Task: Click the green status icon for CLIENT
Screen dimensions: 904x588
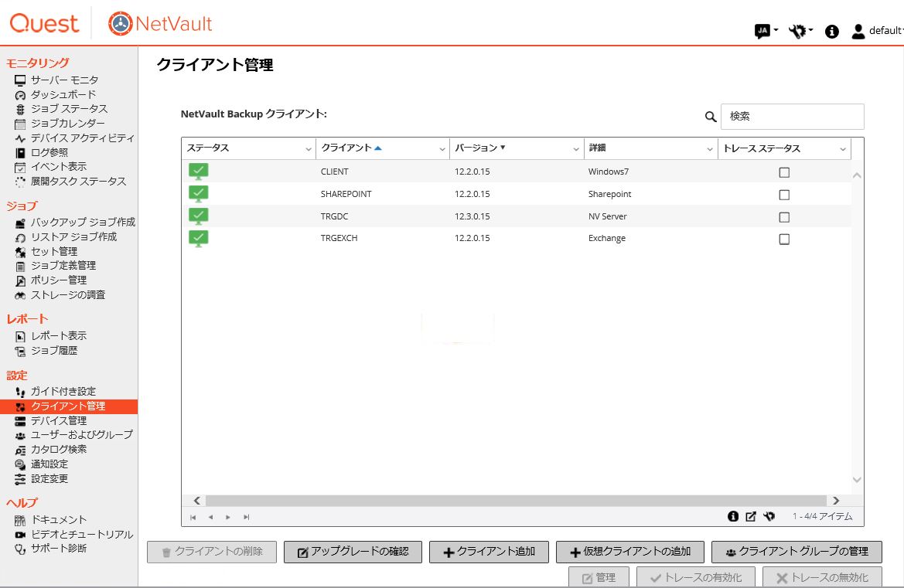Action: click(198, 172)
